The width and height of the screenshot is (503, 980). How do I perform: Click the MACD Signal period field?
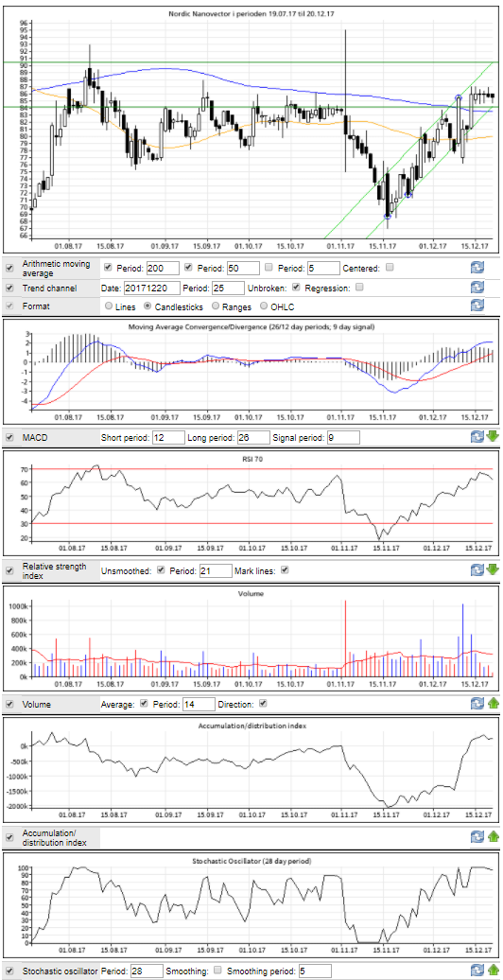pos(343,437)
